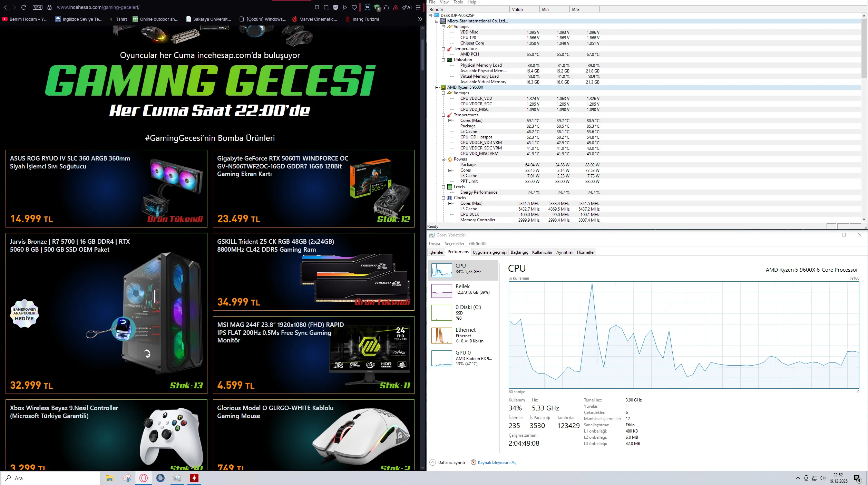Click the 'Kaynak İzleyicisini Aç' link in Task Manager
Screen dimensions: 868x485
click(x=496, y=463)
